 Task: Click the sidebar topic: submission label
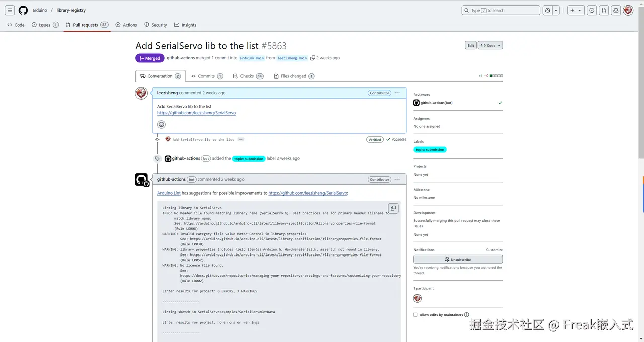pos(430,149)
